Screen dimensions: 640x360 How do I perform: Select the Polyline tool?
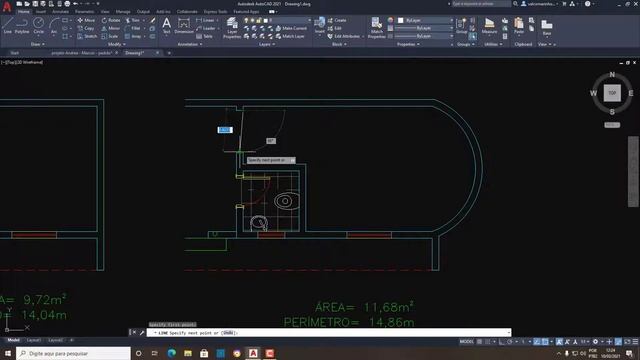click(x=22, y=26)
